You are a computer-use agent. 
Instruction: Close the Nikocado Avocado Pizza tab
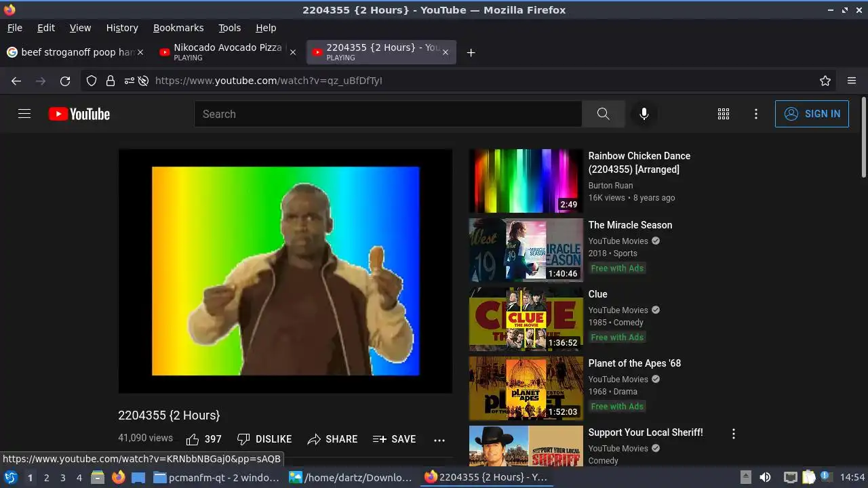[x=293, y=52]
